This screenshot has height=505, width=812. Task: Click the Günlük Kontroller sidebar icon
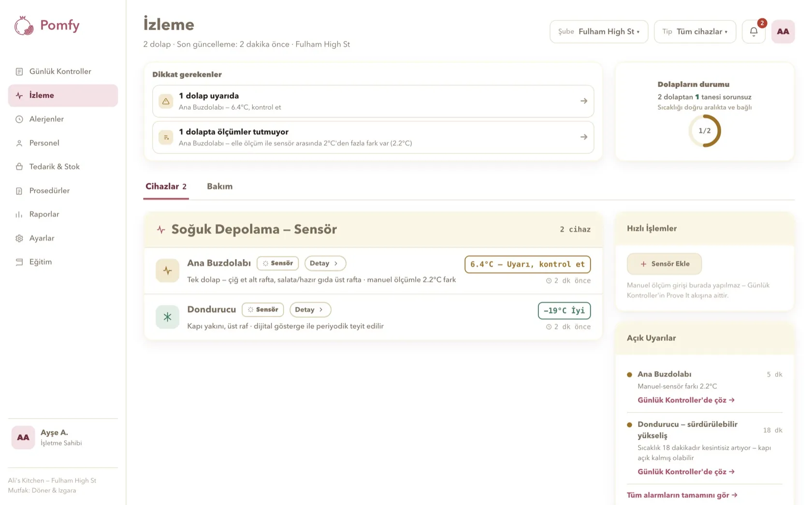pos(19,72)
